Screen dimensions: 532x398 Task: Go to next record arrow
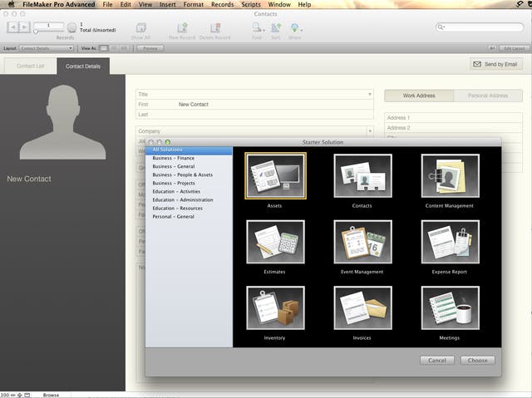(24, 27)
